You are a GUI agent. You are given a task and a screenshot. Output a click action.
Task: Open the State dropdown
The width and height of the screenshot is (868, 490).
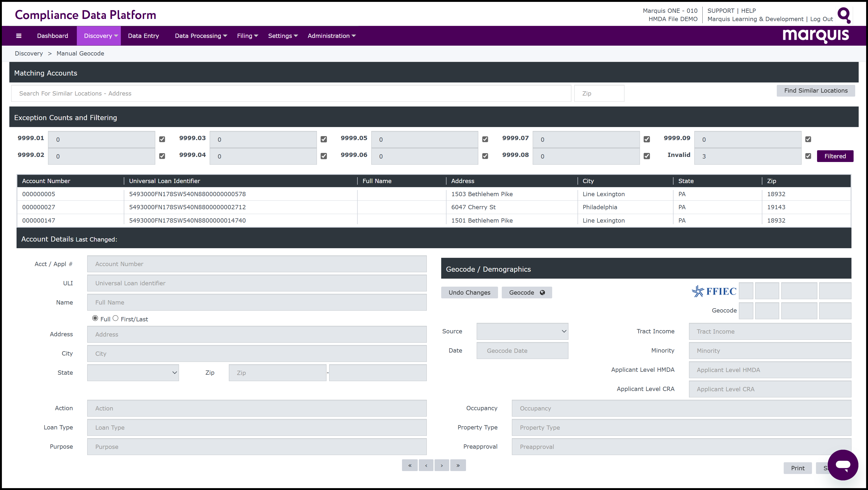coord(133,373)
